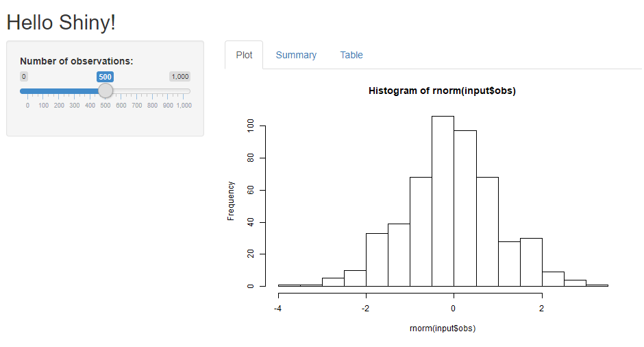Click the Frequency y-axis label
This screenshot has width=644, height=347.
[231, 201]
